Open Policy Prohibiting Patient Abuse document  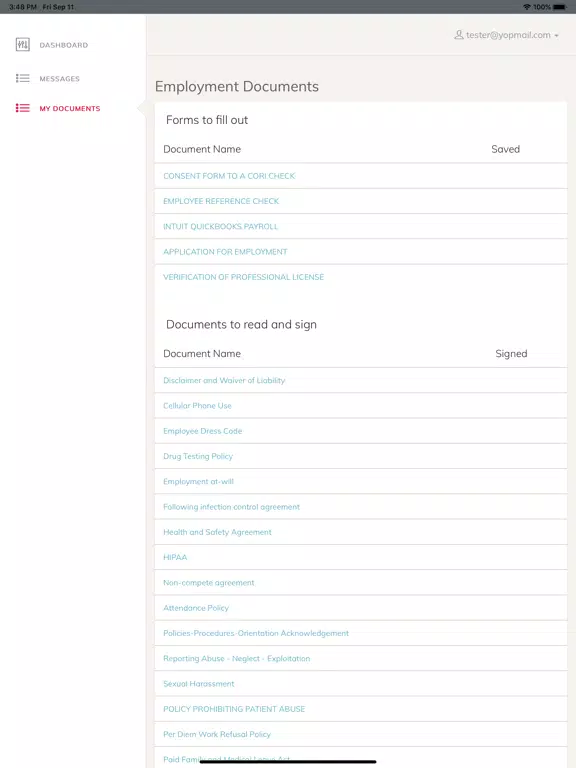click(x=234, y=709)
